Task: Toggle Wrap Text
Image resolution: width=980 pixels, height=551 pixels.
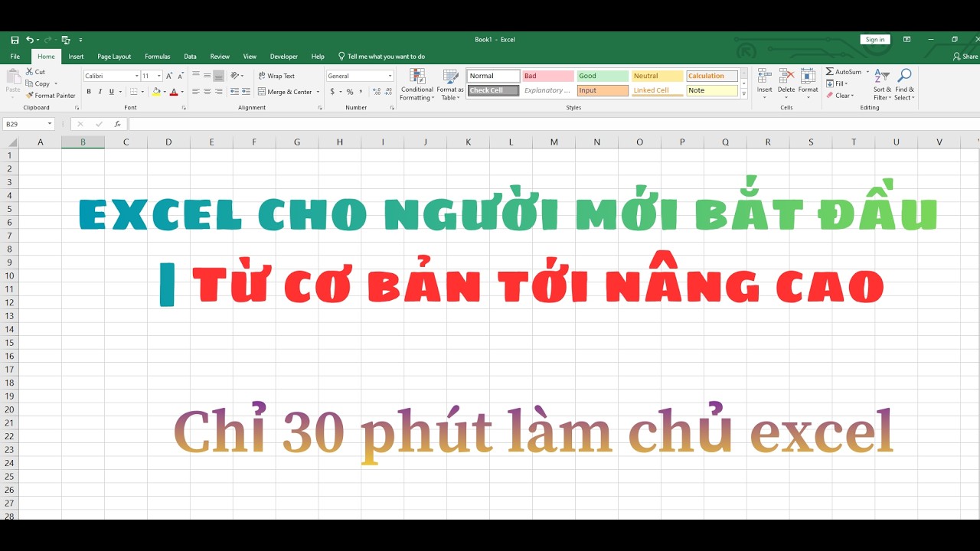Action: tap(276, 76)
